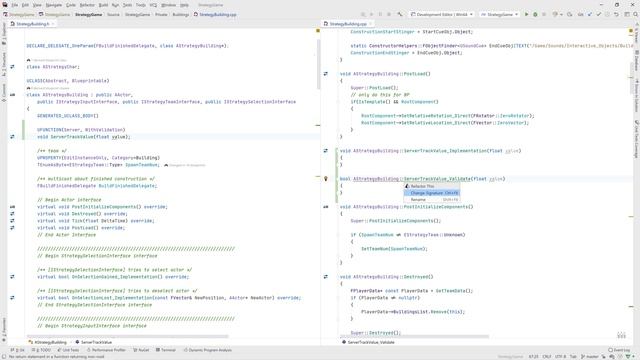Close the StrategyBuilding.h tab
Screen dimensions: 640x360
click(53, 24)
